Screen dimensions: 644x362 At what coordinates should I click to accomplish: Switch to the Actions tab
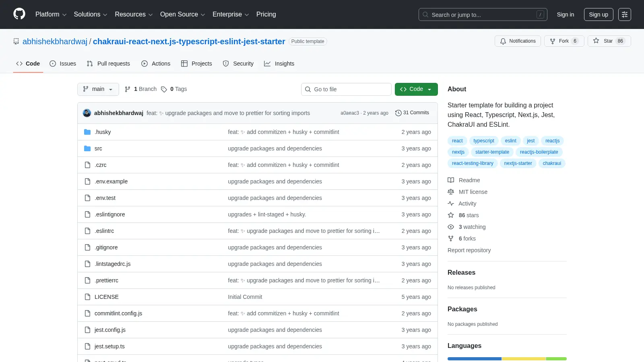[156, 64]
